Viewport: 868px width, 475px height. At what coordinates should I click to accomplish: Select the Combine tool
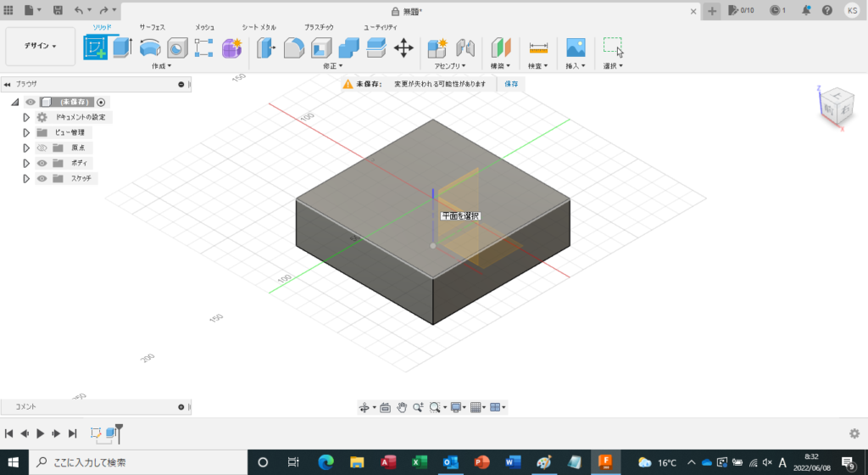348,48
